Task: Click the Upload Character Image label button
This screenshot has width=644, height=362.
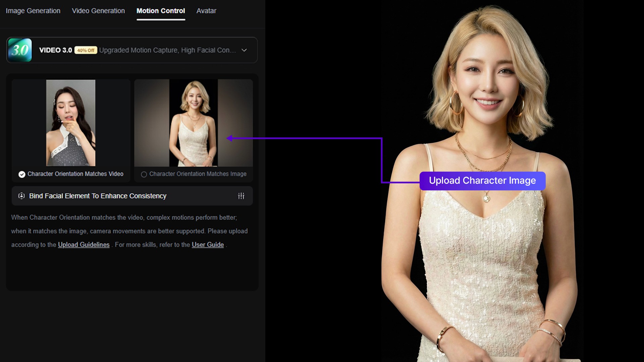Action: pos(482,181)
